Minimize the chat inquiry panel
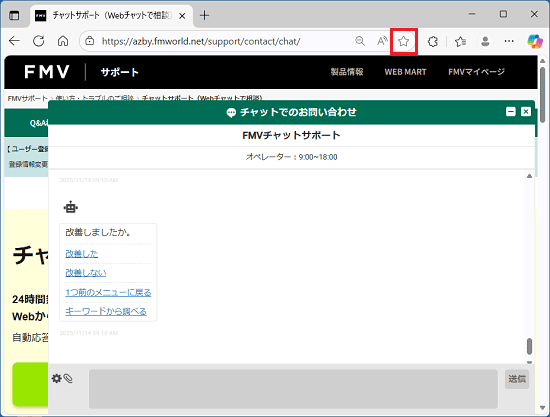Image resolution: width=550 pixels, height=417 pixels. [511, 112]
